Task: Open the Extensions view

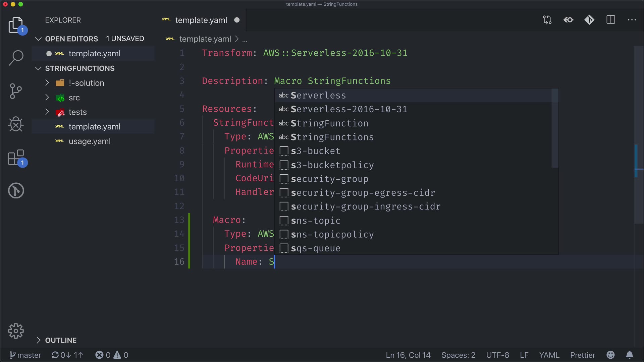Action: tap(16, 158)
